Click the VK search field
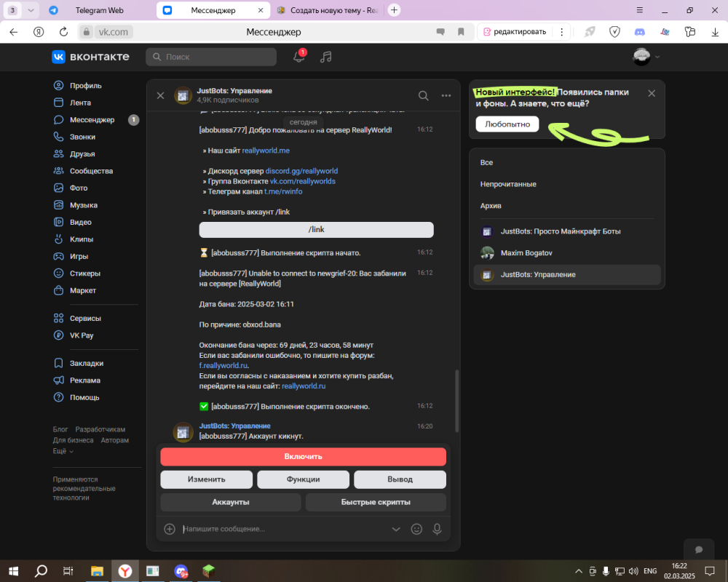This screenshot has width=728, height=582. [211, 57]
